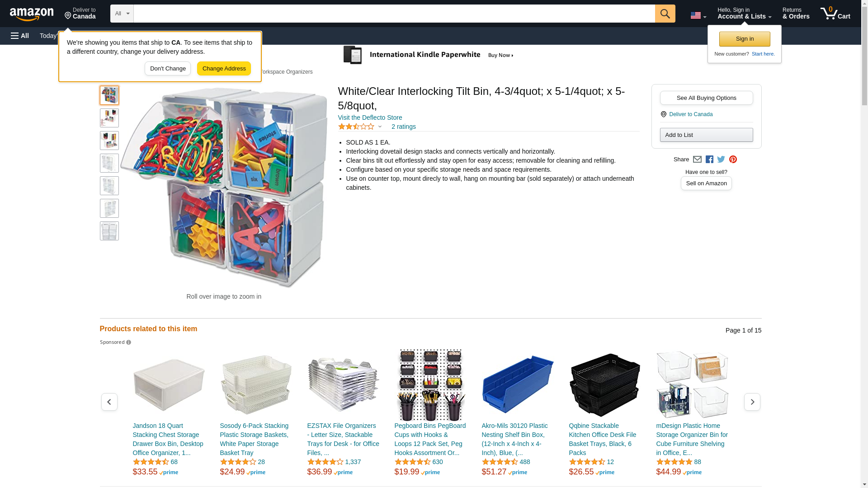The width and height of the screenshot is (868, 488).
Task: Open the country flag language dropdown
Action: click(x=698, y=16)
